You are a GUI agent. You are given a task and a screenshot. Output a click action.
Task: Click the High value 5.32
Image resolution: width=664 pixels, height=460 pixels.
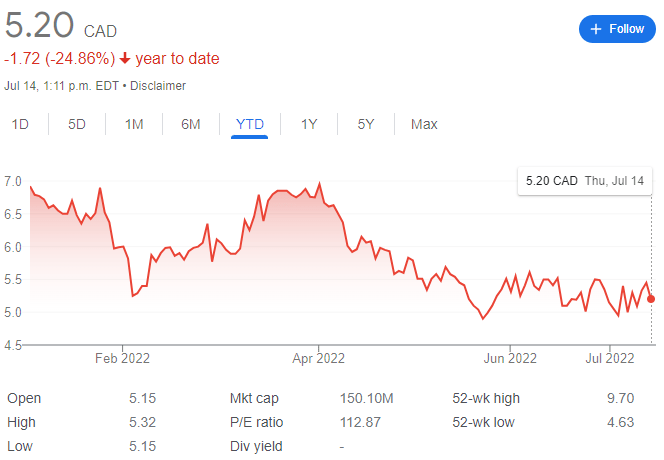(x=142, y=422)
